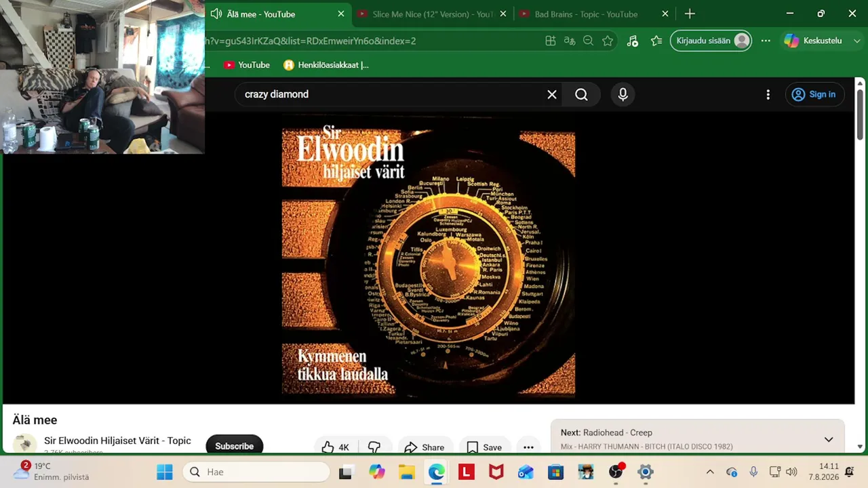This screenshot has width=868, height=488.
Task: Start voice search with the microphone icon
Action: click(x=623, y=94)
